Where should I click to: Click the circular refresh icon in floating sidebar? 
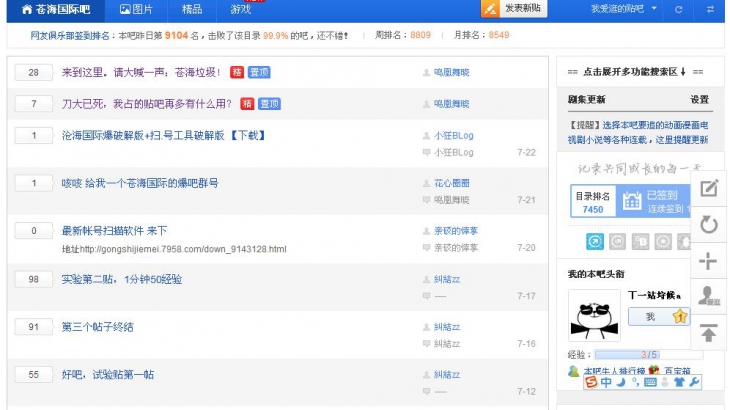[x=709, y=225]
